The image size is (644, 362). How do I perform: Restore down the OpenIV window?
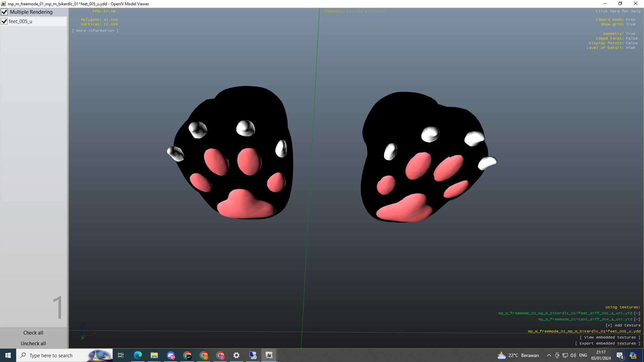pos(620,4)
